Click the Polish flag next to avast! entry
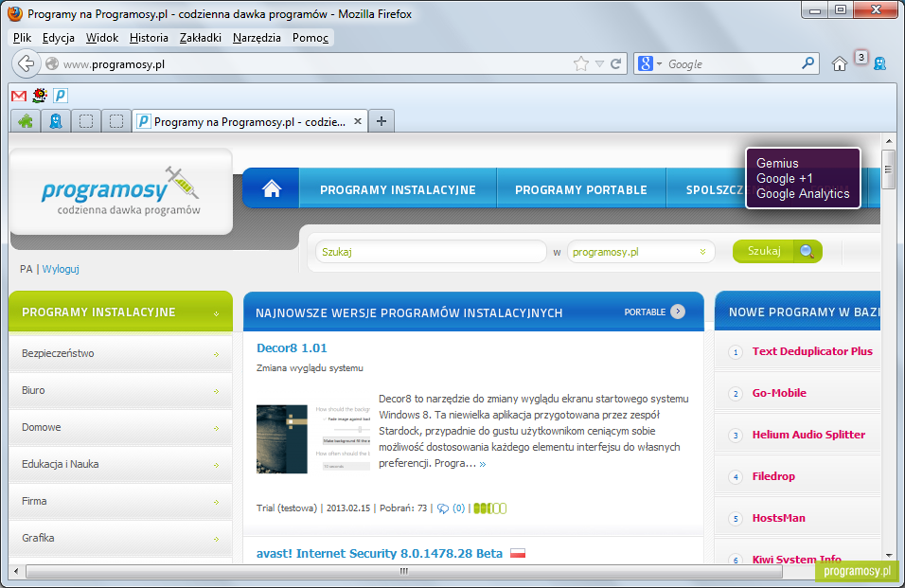 tap(518, 553)
